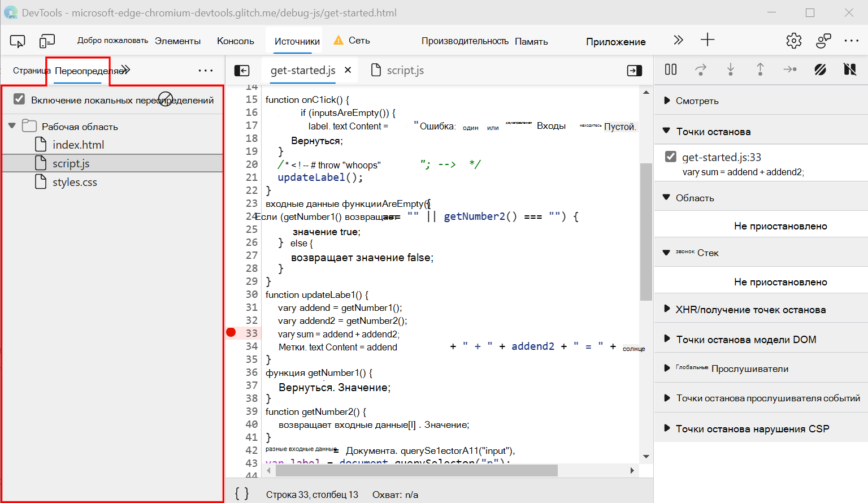This screenshot has height=503, width=868.
Task: Open customize DevTools three-dot menu
Action: pos(852,41)
